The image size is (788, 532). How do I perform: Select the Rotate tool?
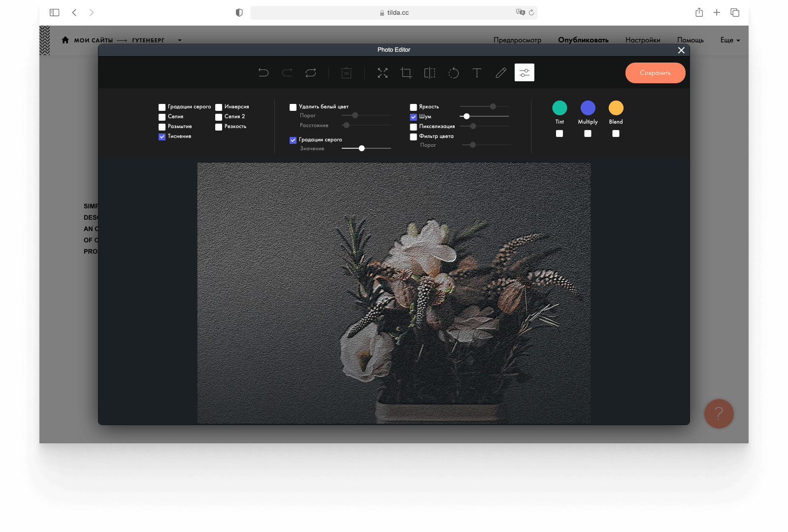[454, 73]
